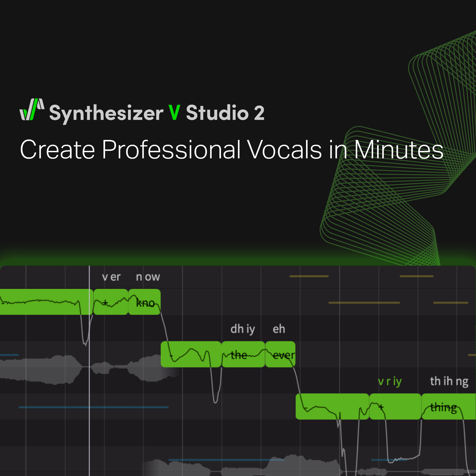Select the "thing" note block
This screenshot has height=476, width=476.
click(x=448, y=406)
